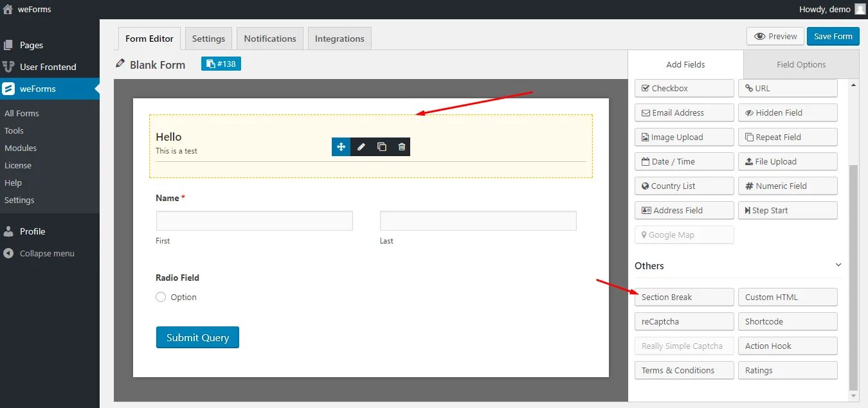Click the weForms home icon in admin bar
The image size is (868, 408).
tap(8, 9)
